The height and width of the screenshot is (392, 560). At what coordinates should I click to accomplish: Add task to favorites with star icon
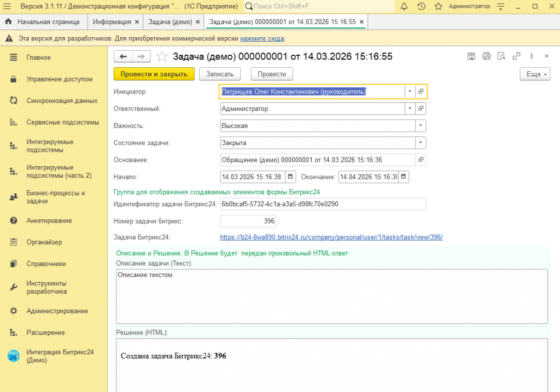[x=162, y=56]
